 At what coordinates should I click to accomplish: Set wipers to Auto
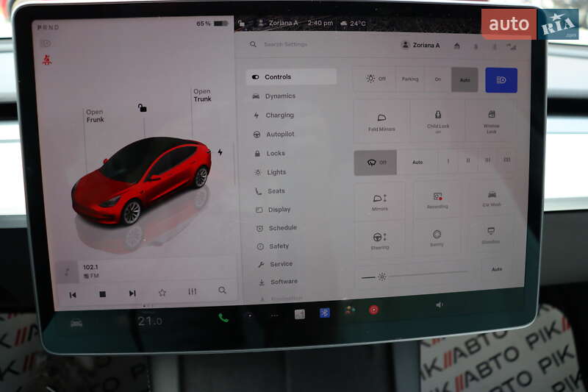pyautogui.click(x=417, y=162)
